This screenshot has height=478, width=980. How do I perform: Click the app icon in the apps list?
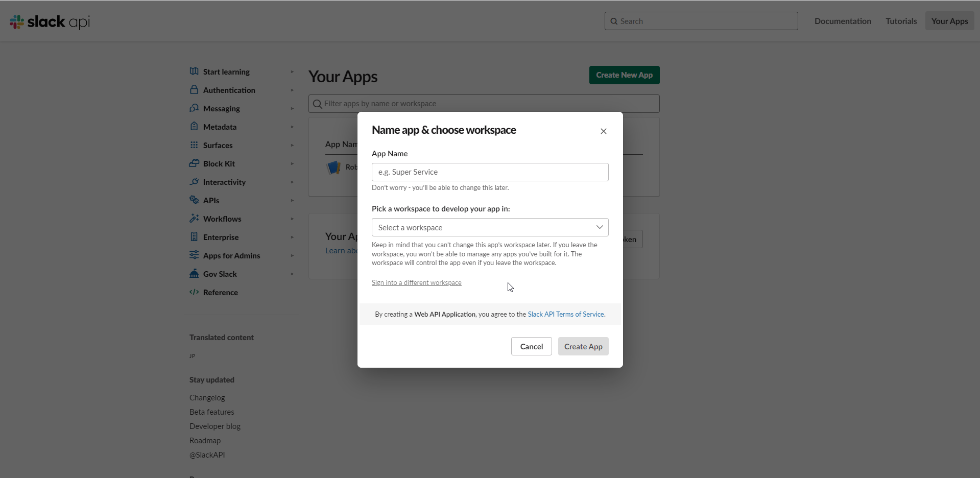333,167
